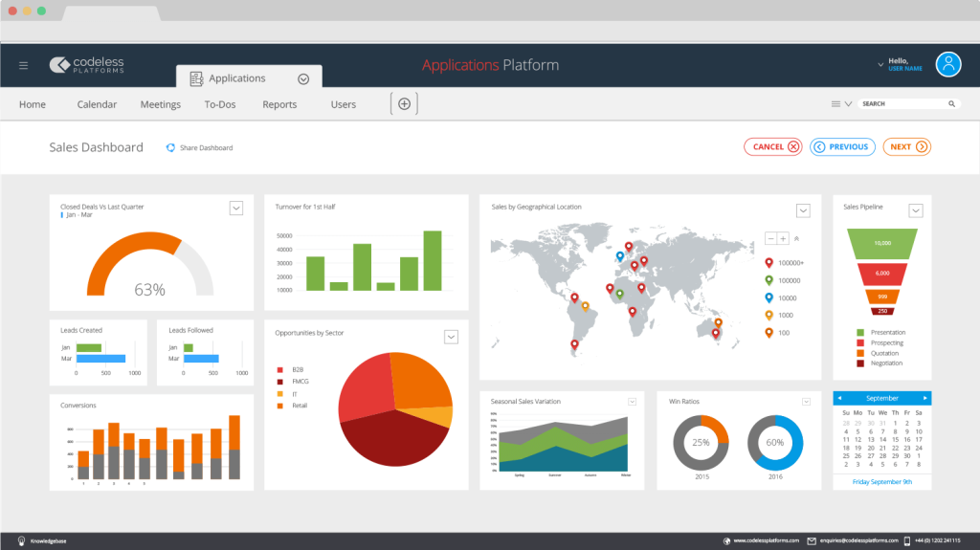Expand Opportunities by Sector dropdown
The image size is (980, 550).
451,336
